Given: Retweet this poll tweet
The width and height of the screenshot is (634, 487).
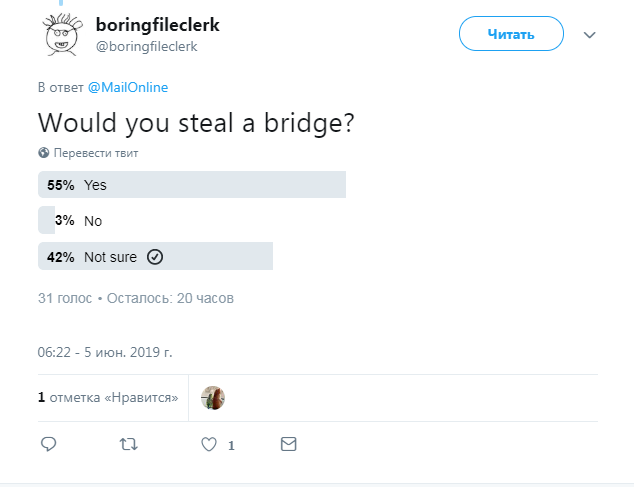Looking at the screenshot, I should (x=129, y=443).
